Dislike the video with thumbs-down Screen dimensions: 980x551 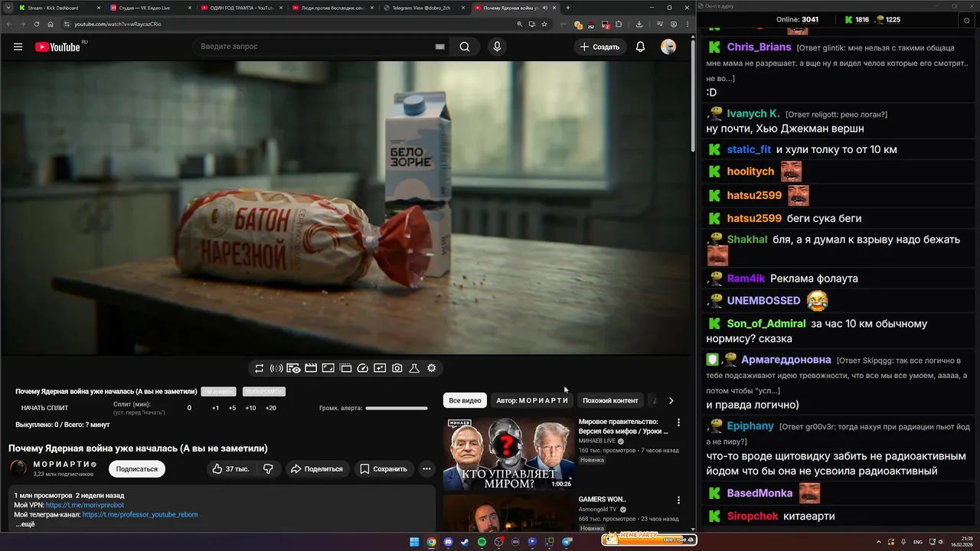(268, 469)
